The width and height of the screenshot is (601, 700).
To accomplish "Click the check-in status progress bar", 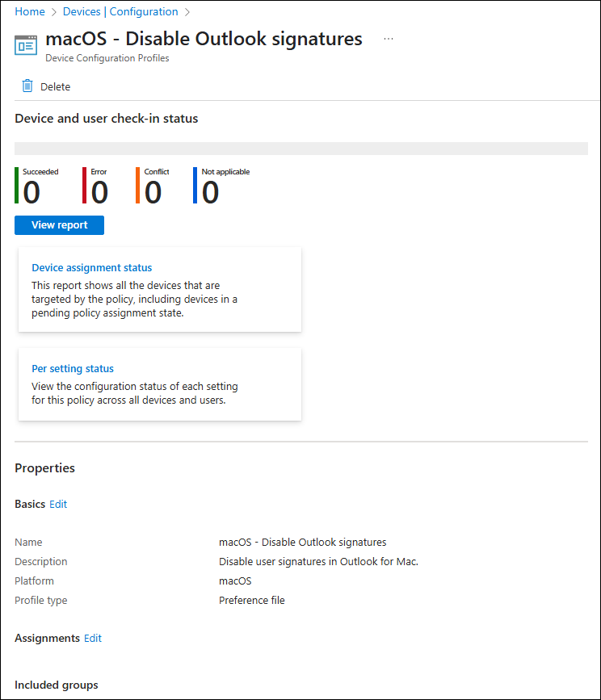I will 301,149.
